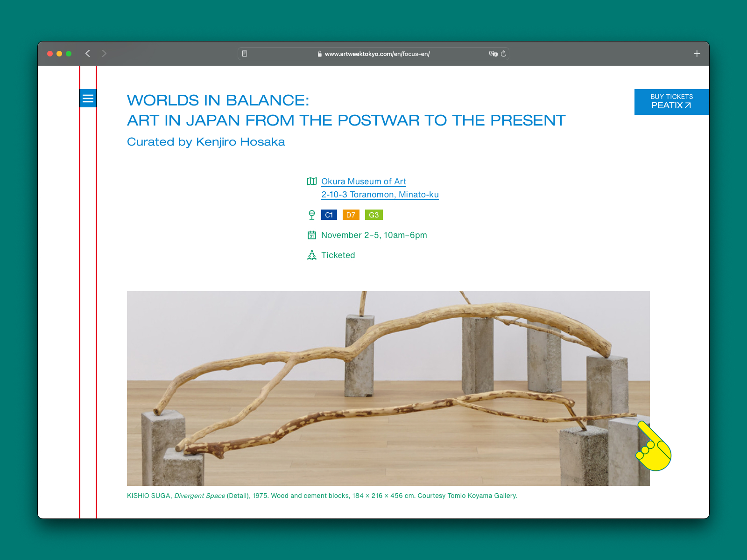
Task: Go back to the previous page
Action: pyautogui.click(x=88, y=54)
